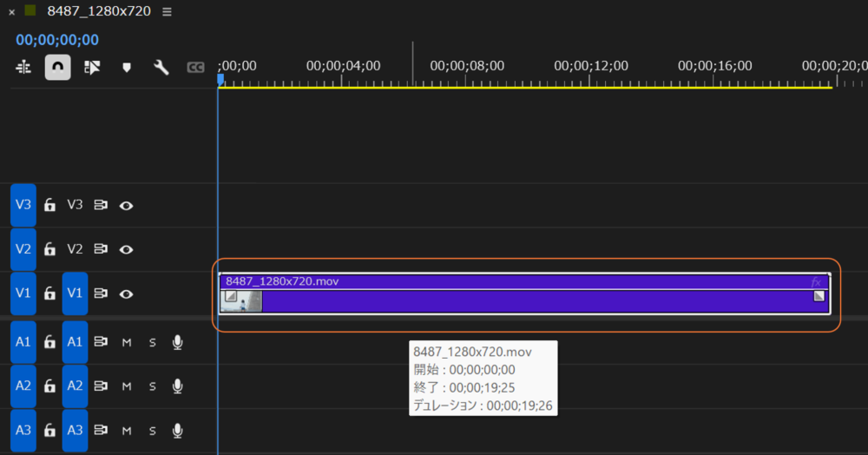Toggle sync lock on A1 track
Screen dimensions: 868x455
(x=101, y=341)
